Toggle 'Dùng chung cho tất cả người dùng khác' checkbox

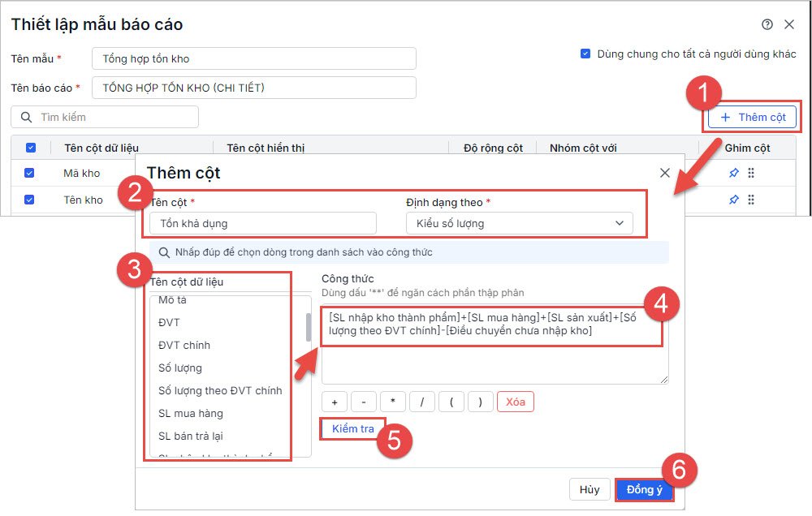pyautogui.click(x=585, y=54)
